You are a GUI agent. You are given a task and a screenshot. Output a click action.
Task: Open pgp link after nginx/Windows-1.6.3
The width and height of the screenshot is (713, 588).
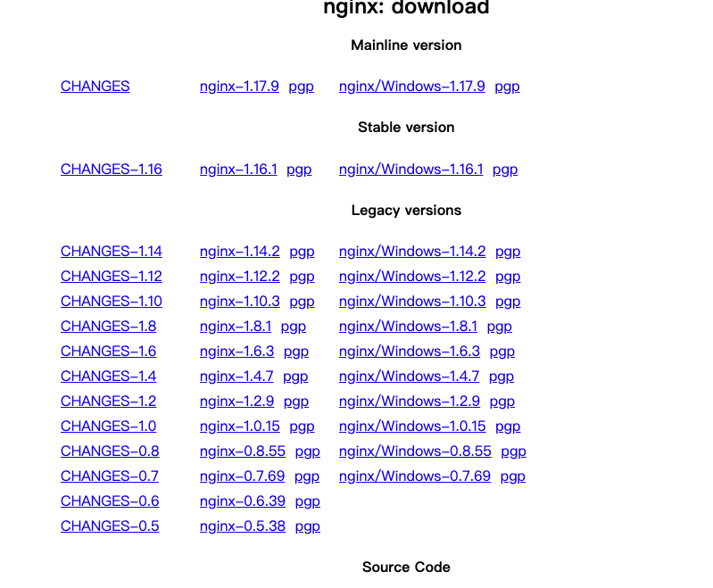coord(502,352)
